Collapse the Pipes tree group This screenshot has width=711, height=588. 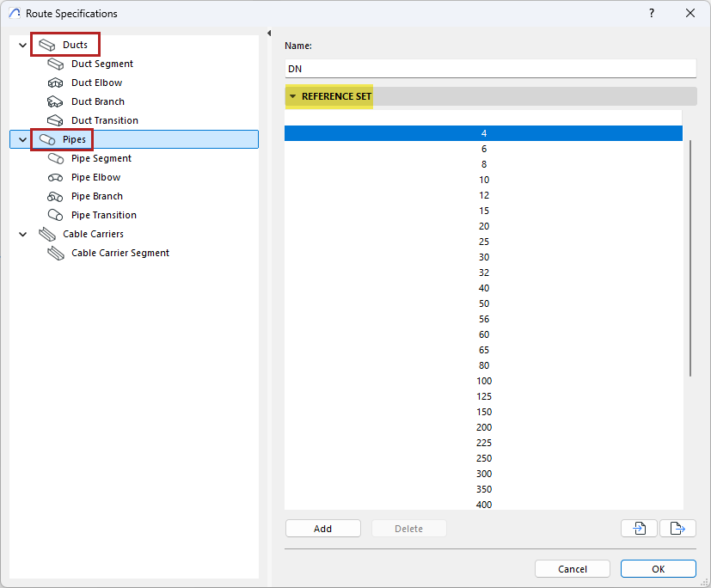[x=22, y=139]
